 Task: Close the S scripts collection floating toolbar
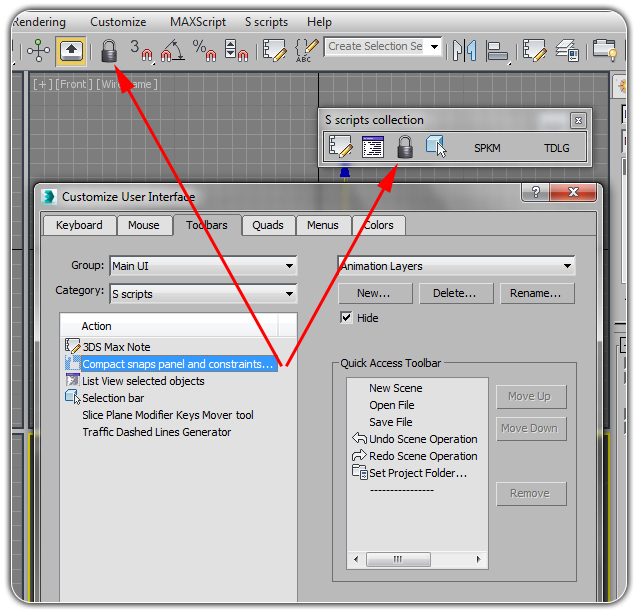click(x=578, y=120)
